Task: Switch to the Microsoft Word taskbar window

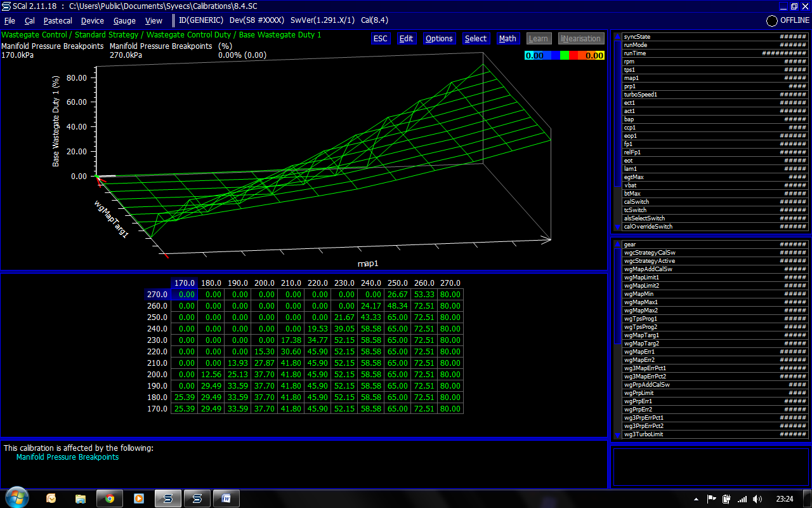Action: [226, 498]
